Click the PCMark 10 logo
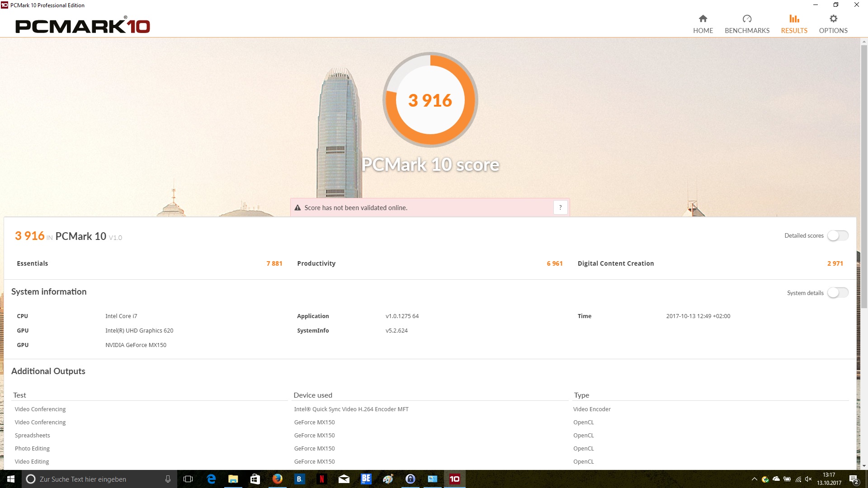Viewport: 868px width, 488px height. [82, 25]
